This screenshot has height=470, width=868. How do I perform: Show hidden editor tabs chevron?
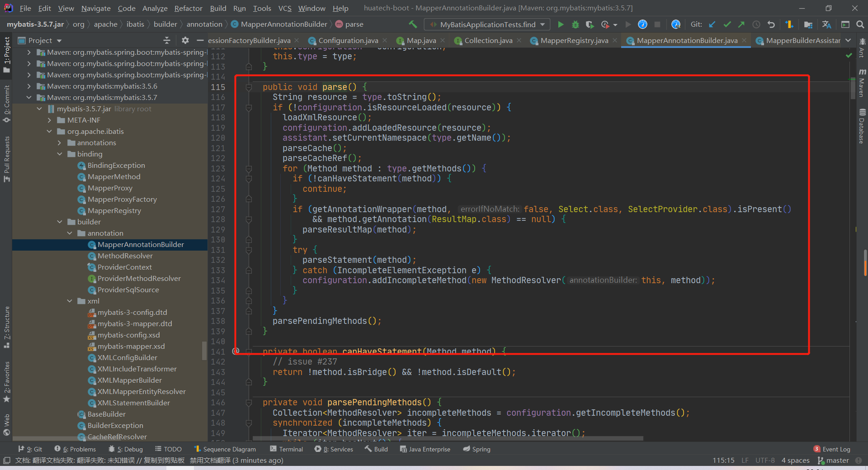tap(848, 40)
